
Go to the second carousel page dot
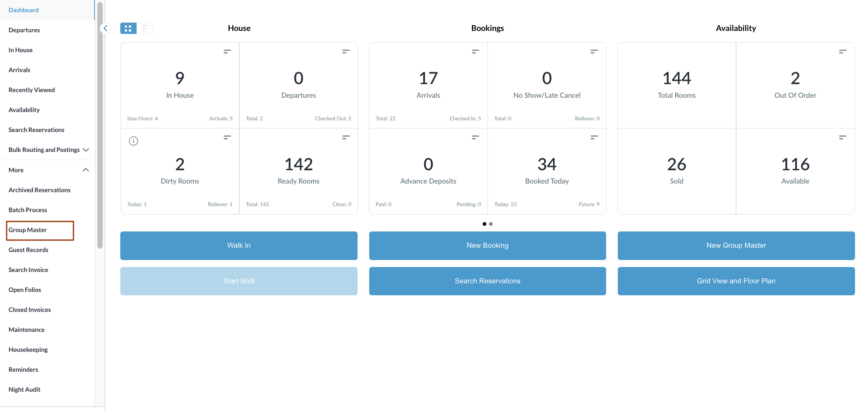[x=491, y=224]
